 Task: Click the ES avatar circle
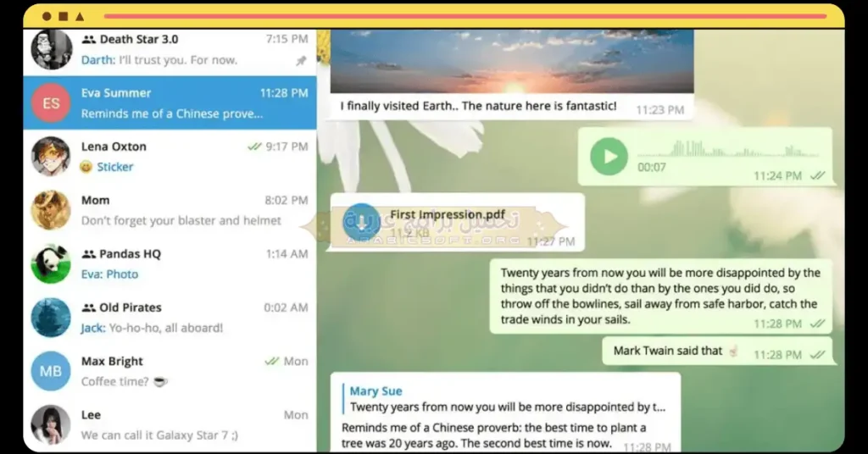(51, 102)
